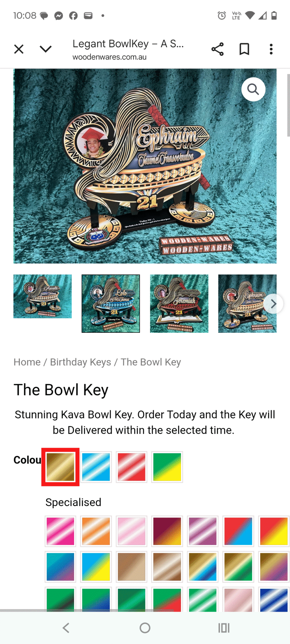Choose the gold colour swatch

tap(60, 467)
